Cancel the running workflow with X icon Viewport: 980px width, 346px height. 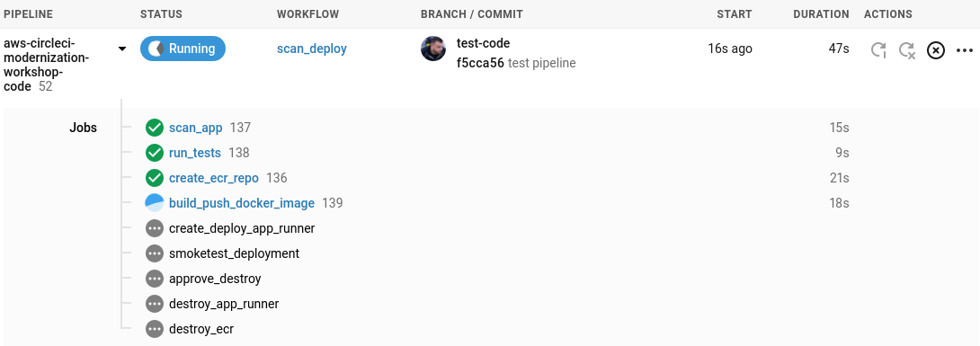[x=936, y=50]
